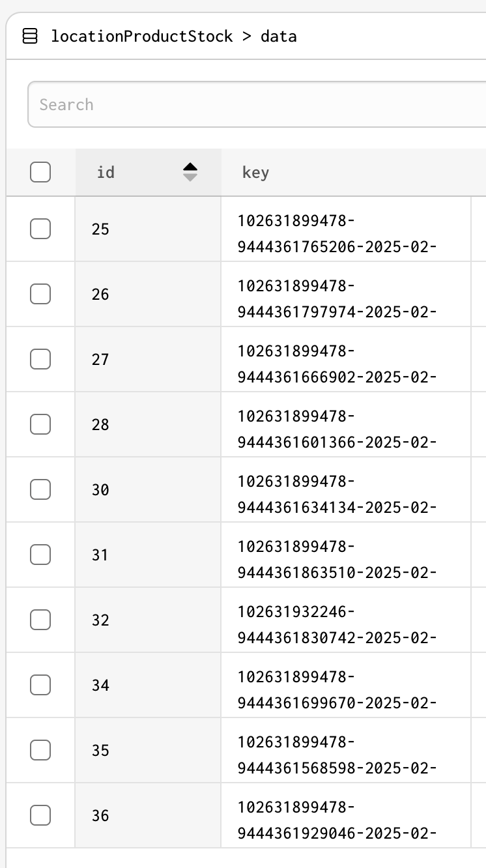Click into the Search input field
This screenshot has width=486, height=868.
pyautogui.click(x=257, y=104)
